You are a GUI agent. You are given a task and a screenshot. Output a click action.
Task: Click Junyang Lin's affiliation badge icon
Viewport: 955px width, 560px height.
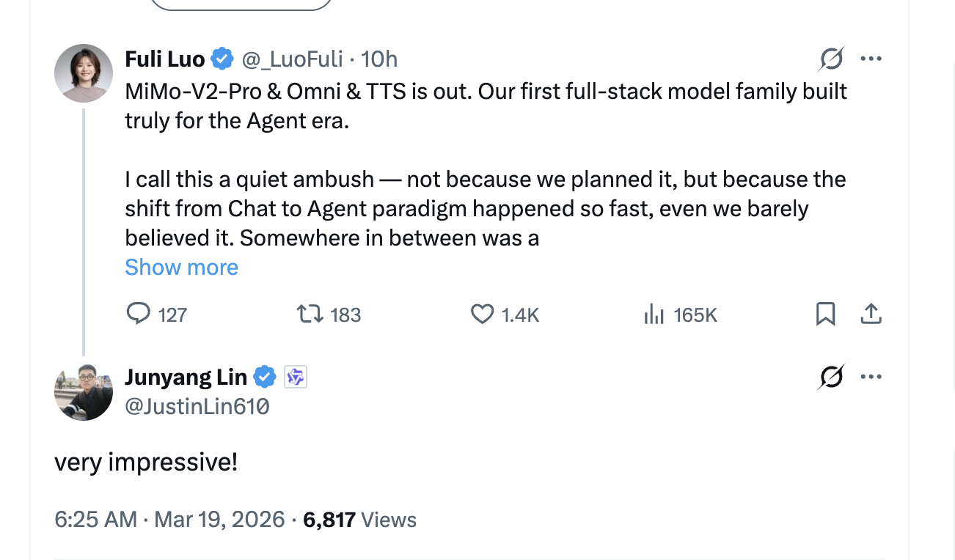(296, 377)
